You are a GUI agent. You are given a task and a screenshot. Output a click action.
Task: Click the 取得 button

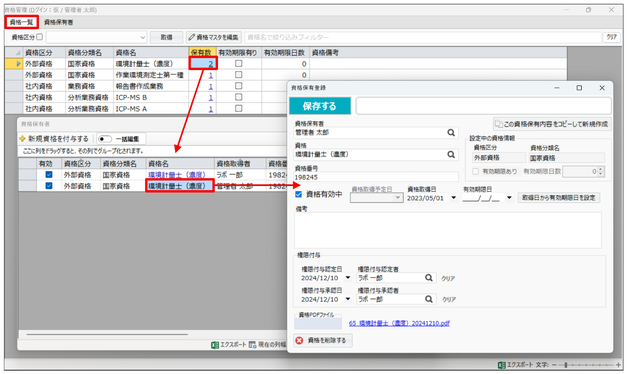click(x=166, y=37)
